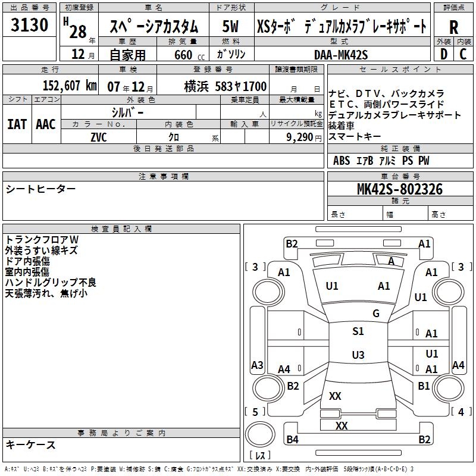Viewport: 476px width, 476px height.
Task: Click the color code ZVC
Action: pyautogui.click(x=99, y=137)
